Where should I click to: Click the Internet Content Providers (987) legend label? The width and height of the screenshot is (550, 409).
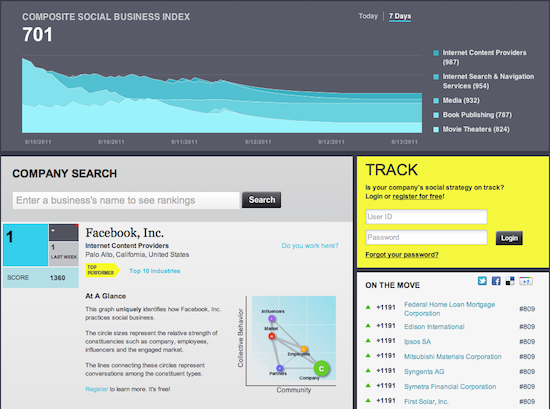coord(484,58)
